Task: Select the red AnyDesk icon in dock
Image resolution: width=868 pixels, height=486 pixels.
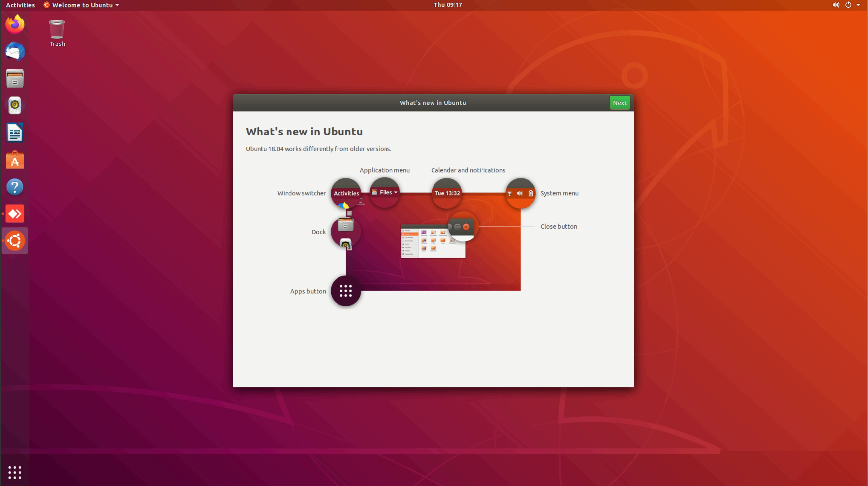Action: [x=15, y=214]
